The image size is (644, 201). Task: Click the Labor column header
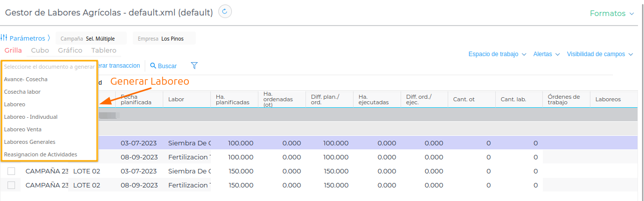click(x=187, y=99)
